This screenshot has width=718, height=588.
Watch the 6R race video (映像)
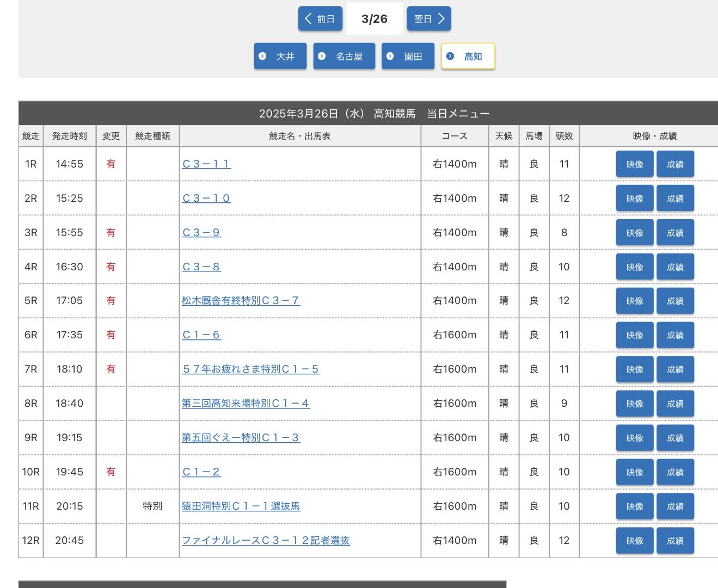pos(635,335)
